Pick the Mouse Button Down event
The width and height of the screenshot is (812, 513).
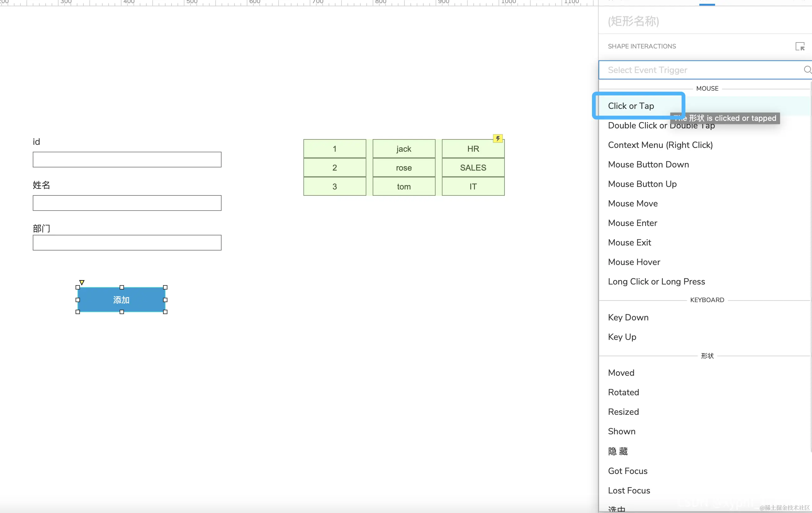(x=648, y=165)
